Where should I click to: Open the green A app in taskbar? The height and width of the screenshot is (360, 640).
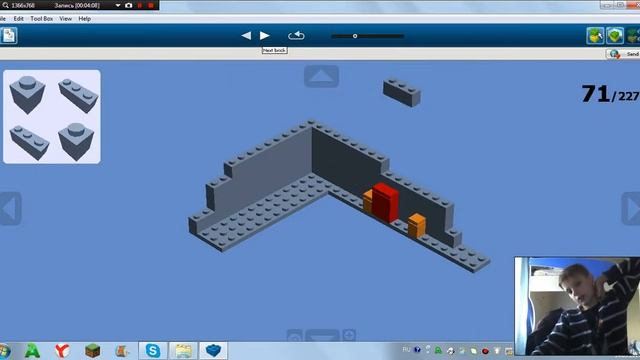coord(32,351)
